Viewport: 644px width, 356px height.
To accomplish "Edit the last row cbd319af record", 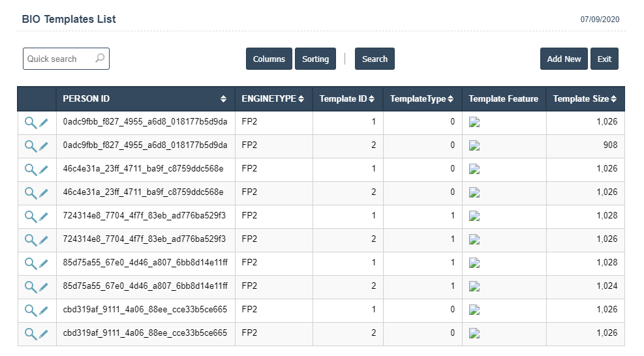I will click(x=44, y=333).
